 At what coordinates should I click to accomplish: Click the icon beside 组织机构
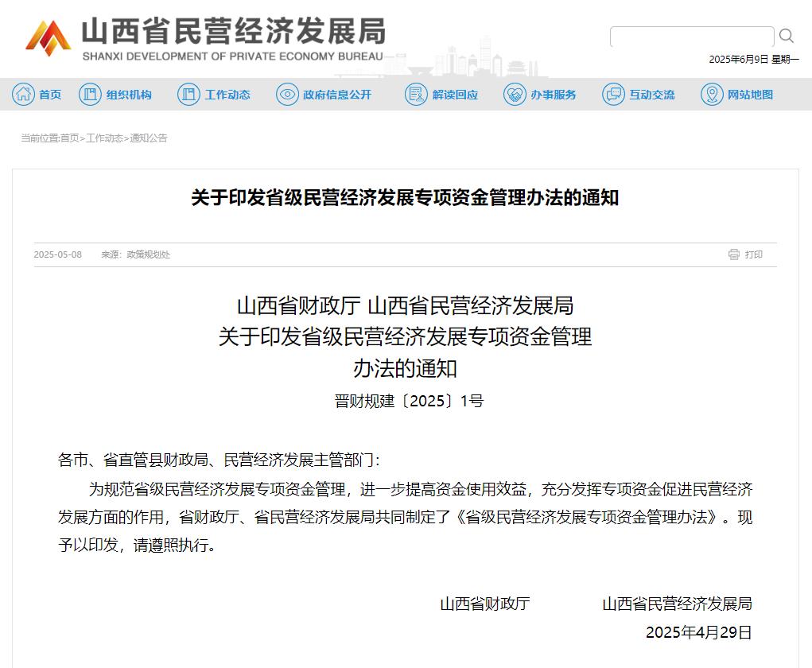[90, 95]
